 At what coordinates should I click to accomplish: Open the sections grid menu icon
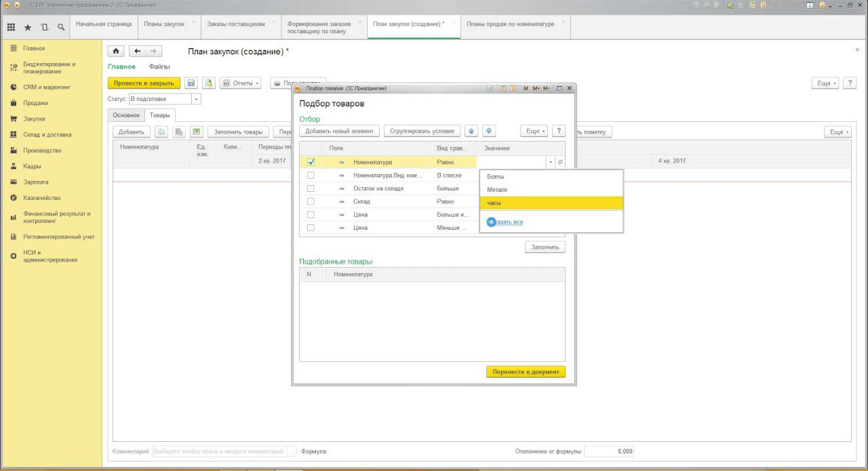11,27
